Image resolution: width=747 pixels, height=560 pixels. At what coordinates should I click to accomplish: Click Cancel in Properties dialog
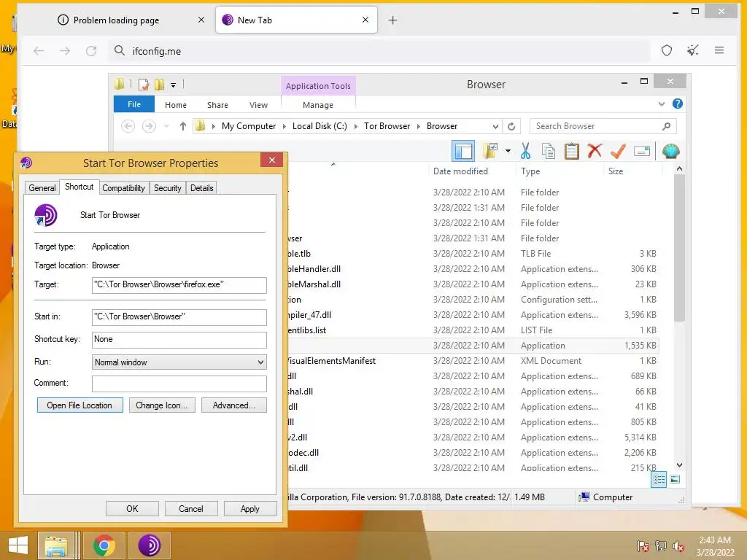tap(190, 508)
